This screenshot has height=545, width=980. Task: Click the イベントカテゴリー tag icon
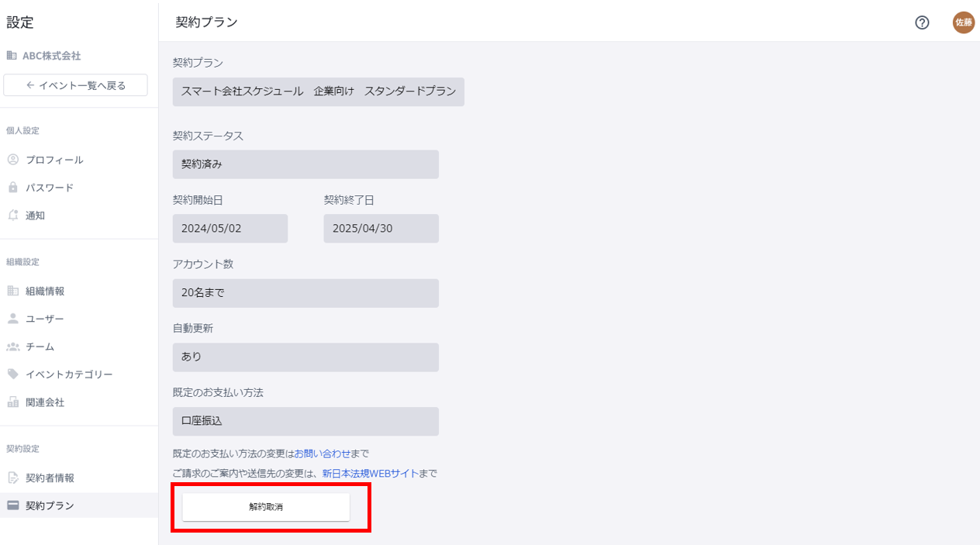click(x=12, y=374)
